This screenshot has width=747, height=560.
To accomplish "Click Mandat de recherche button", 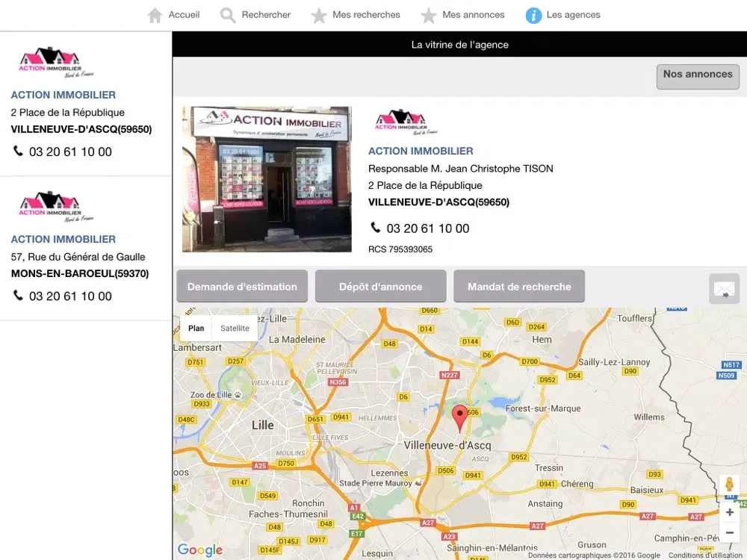I will click(519, 286).
